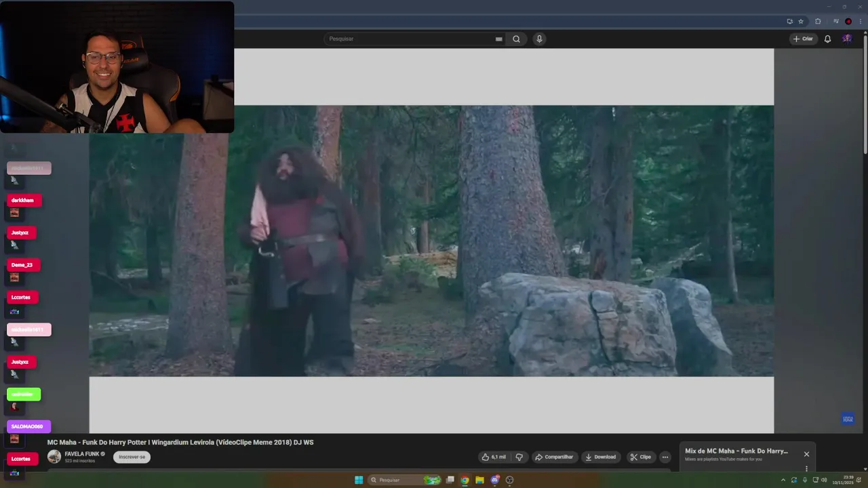This screenshot has width=868, height=488.
Task: Click the Criar button
Action: pos(803,39)
